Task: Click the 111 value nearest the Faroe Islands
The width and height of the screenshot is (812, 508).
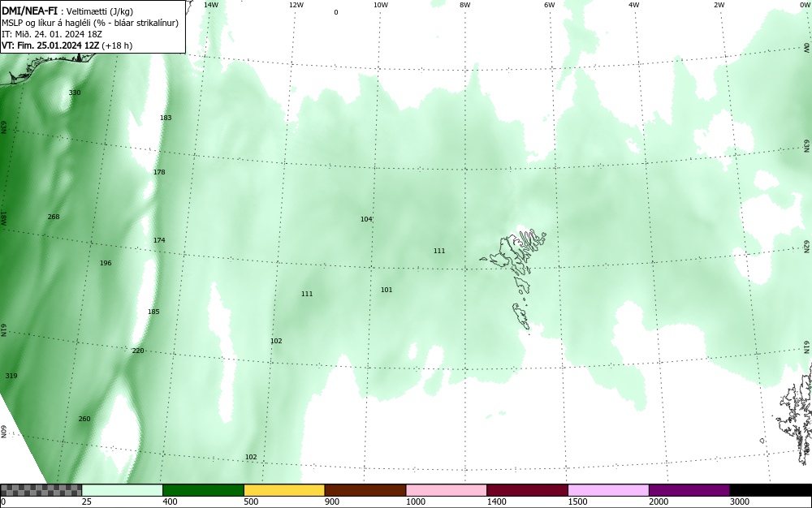Action: coord(439,251)
